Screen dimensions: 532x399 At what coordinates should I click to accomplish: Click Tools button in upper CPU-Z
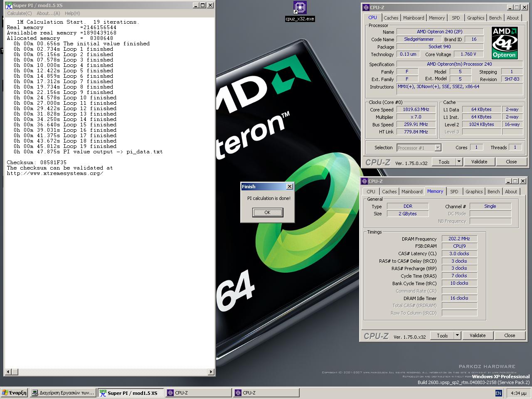(444, 162)
